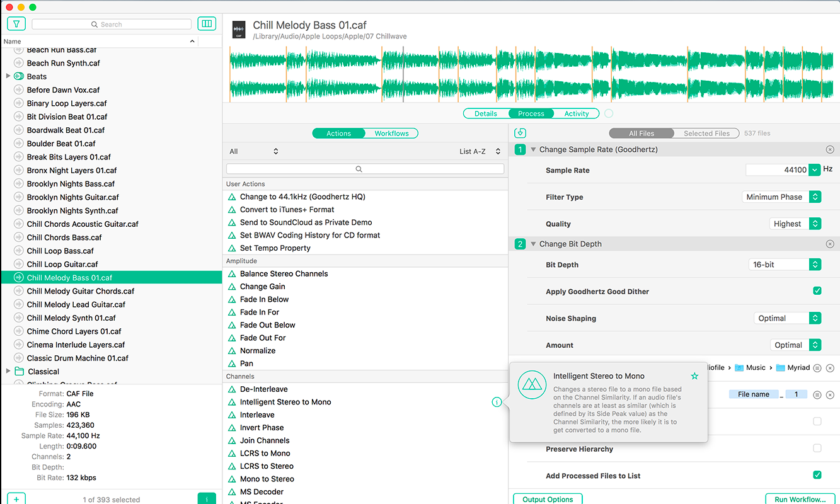Image resolution: width=840 pixels, height=504 pixels.
Task: Open the Quality Highest dropdown
Action: (x=795, y=224)
